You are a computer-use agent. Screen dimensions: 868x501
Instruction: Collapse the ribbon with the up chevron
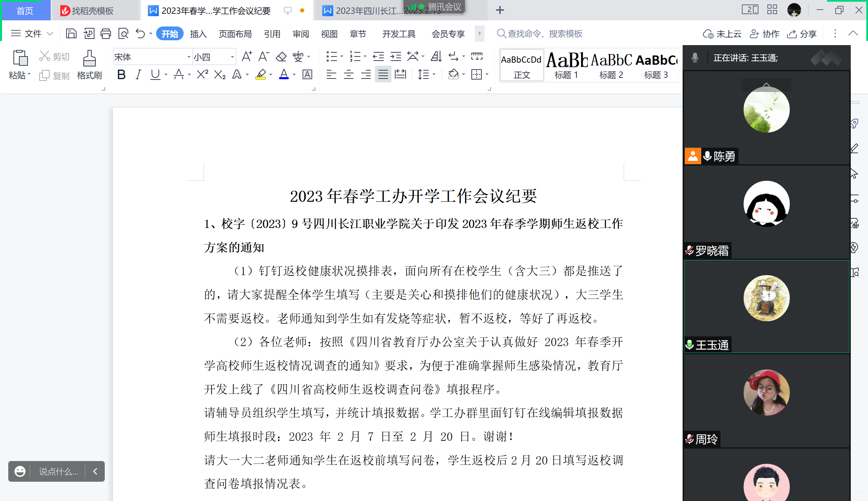(x=853, y=33)
